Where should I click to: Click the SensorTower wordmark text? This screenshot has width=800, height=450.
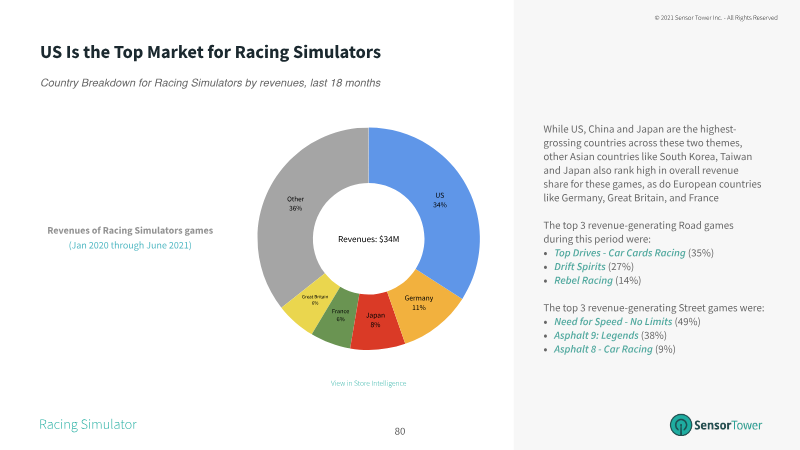[x=728, y=425]
